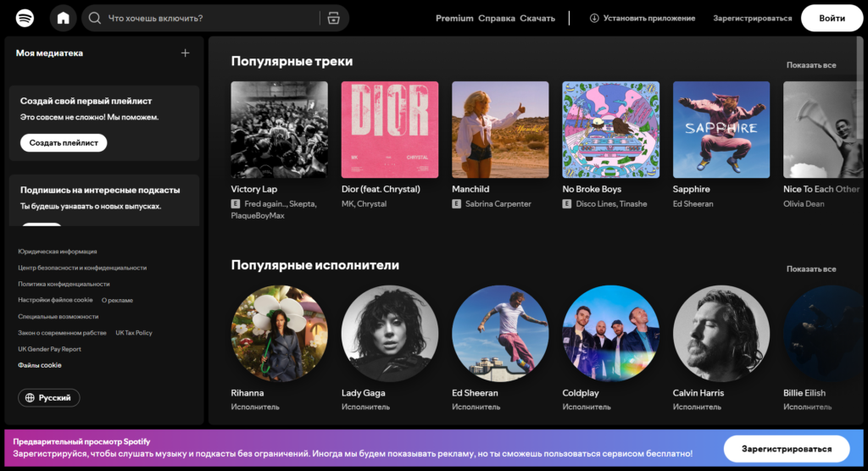Open Настройки файлов cookie link
The height and width of the screenshot is (471, 868).
click(55, 300)
